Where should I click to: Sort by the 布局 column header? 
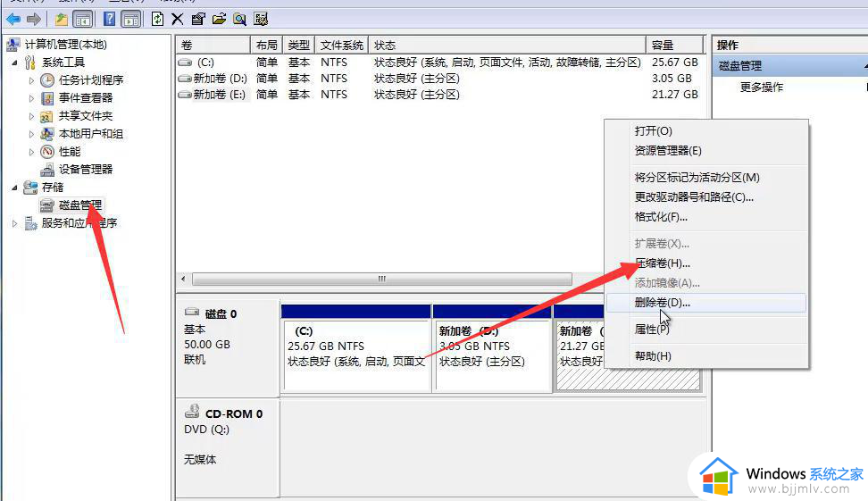(267, 46)
